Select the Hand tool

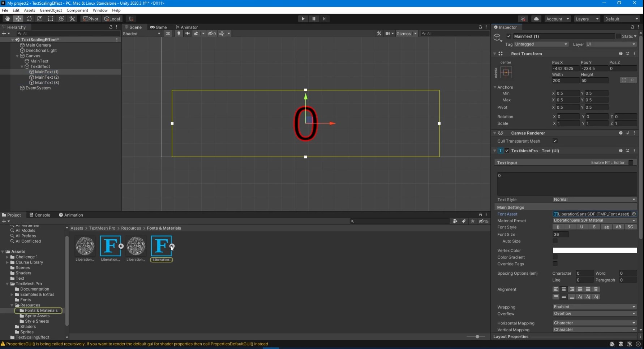point(7,19)
